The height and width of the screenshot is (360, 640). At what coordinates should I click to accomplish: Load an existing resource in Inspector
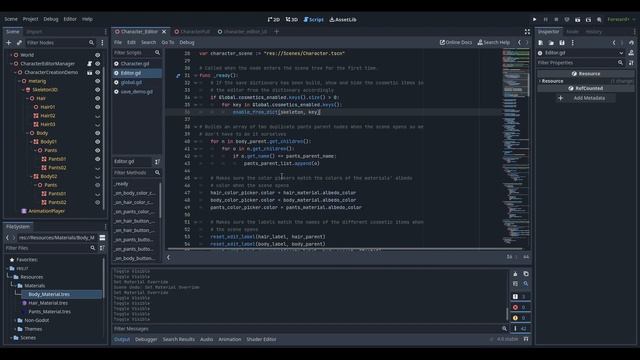[x=551, y=42]
